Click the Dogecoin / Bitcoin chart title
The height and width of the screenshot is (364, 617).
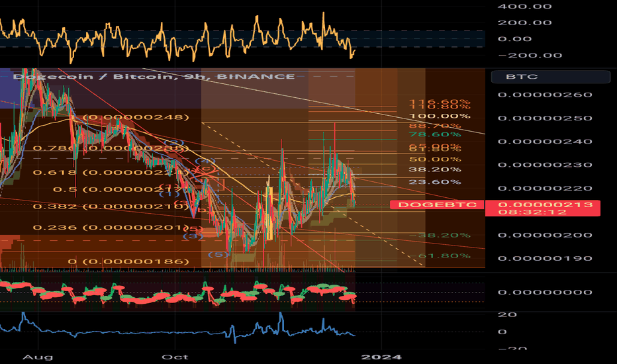[x=154, y=76]
